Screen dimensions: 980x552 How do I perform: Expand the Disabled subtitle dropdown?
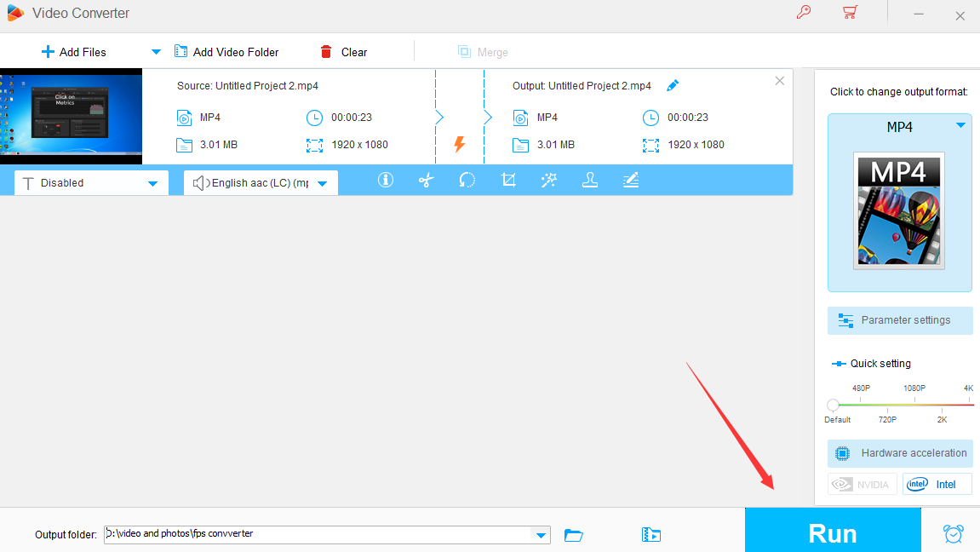pos(152,183)
